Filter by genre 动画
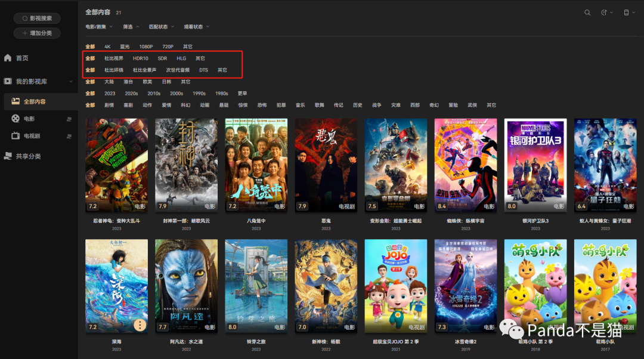The height and width of the screenshot is (359, 644). pos(205,105)
